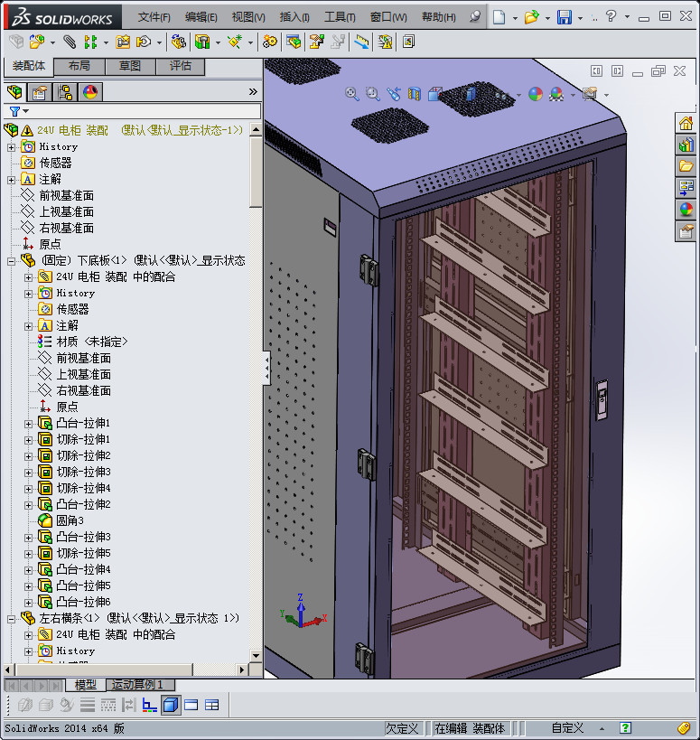Expand the top-level 注解 annotations node
Screen dimensions: 700x740
click(12, 181)
